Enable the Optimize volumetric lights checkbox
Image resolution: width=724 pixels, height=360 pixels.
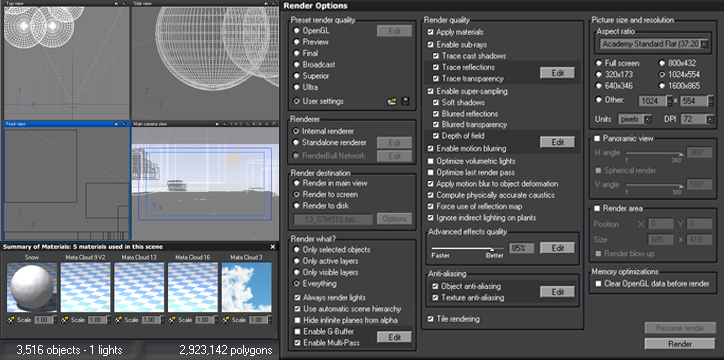pos(430,161)
